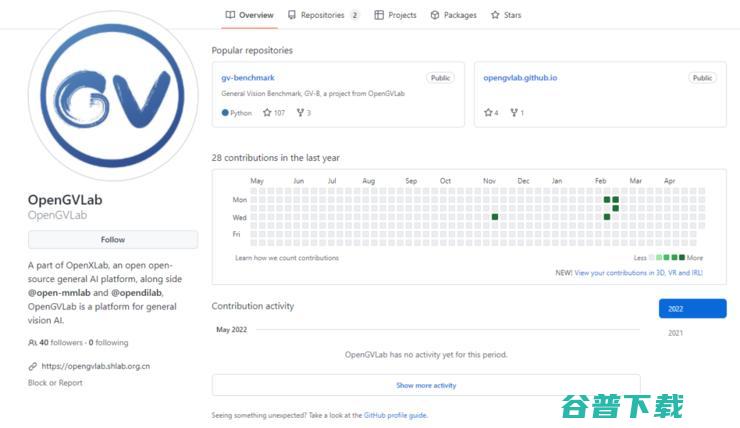Image resolution: width=740 pixels, height=428 pixels.
Task: Click gv-benchmark star count icon
Action: click(267, 113)
